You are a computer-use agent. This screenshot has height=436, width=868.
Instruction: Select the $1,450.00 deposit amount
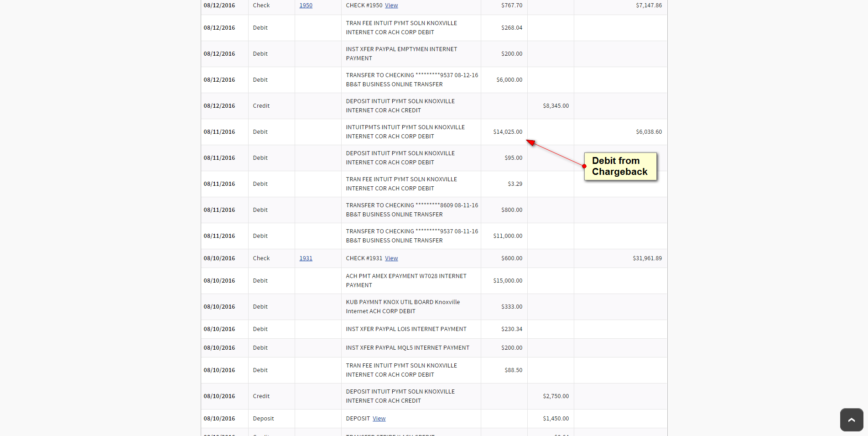pyautogui.click(x=556, y=419)
